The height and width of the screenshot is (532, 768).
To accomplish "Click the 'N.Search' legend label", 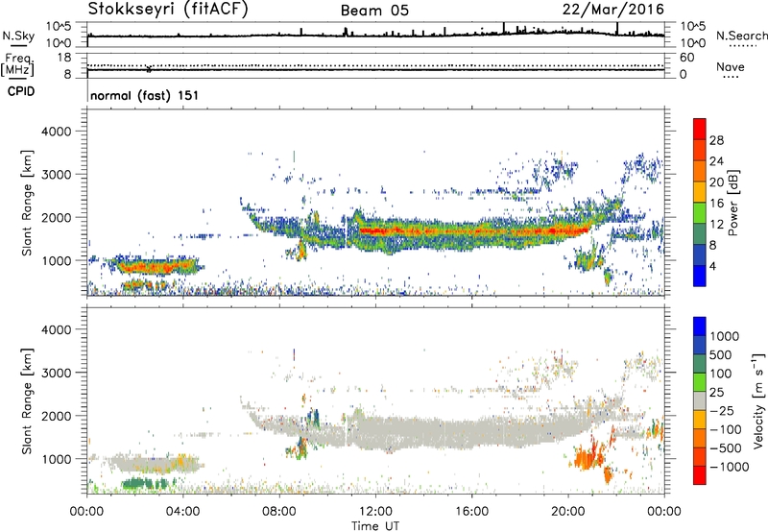I will (x=741, y=36).
